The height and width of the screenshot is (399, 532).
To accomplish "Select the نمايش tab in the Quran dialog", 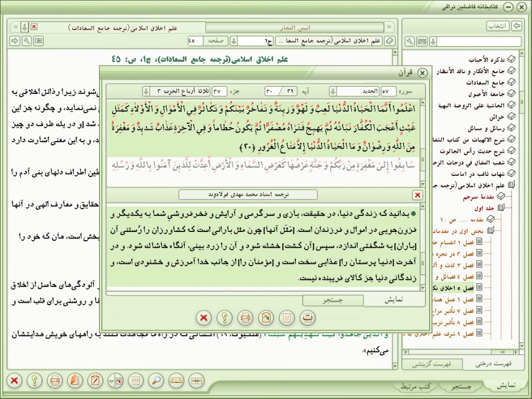I will tap(394, 300).
